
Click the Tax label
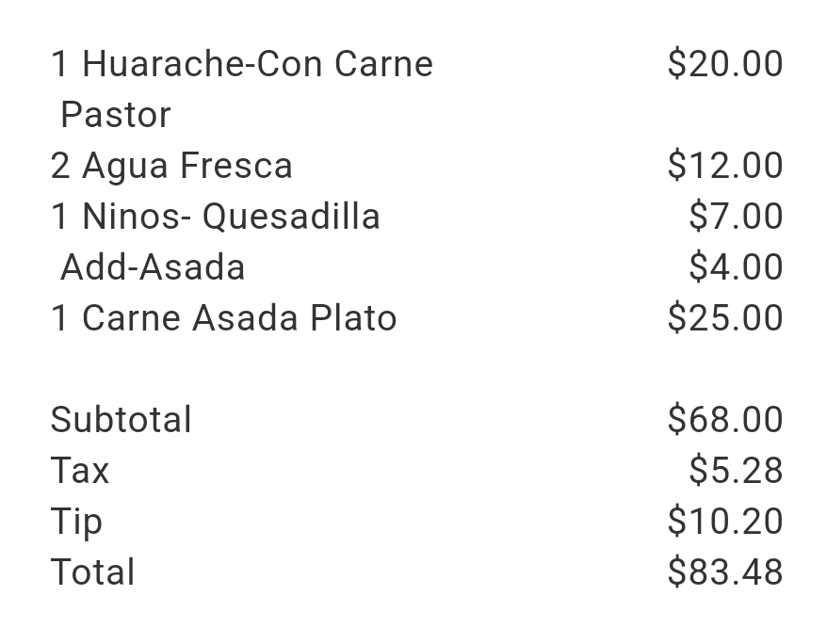80,471
